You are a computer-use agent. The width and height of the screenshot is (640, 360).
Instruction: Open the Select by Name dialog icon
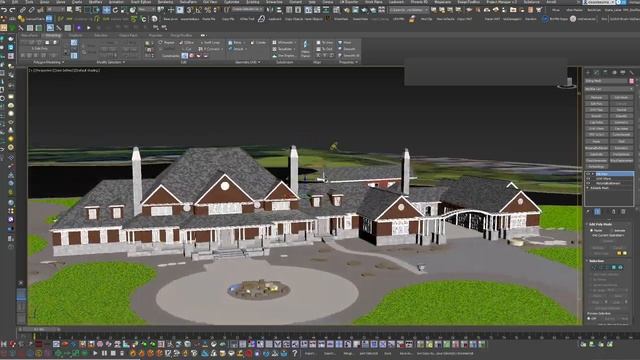coord(78,10)
